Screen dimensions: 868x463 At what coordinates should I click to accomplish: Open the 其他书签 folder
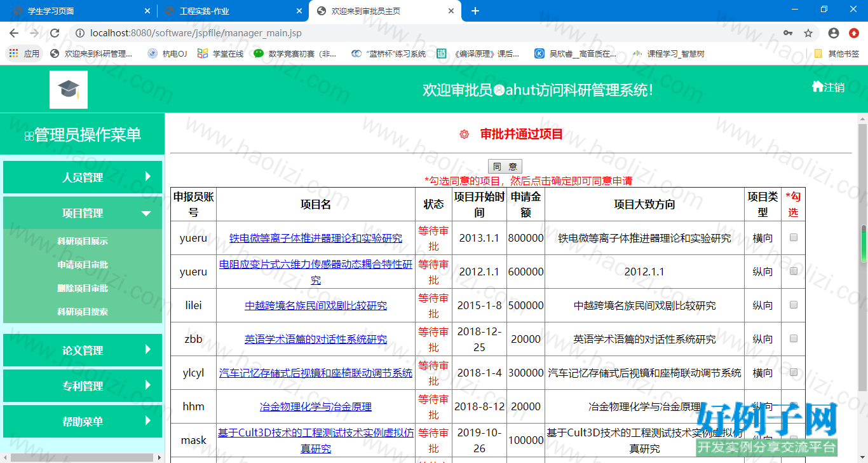click(837, 54)
